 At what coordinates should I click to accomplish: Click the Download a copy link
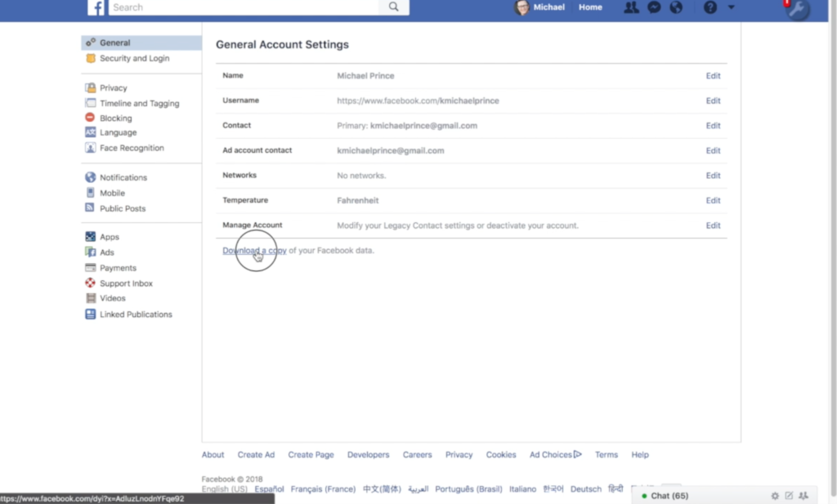(254, 251)
